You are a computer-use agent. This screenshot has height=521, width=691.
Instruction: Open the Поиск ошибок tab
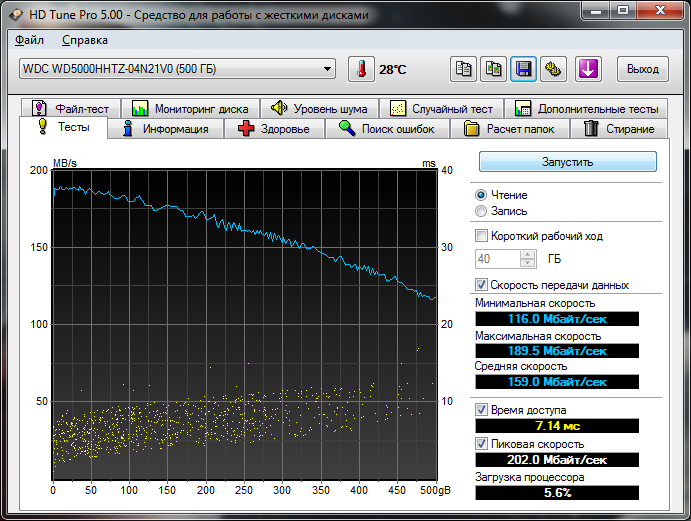tap(387, 129)
